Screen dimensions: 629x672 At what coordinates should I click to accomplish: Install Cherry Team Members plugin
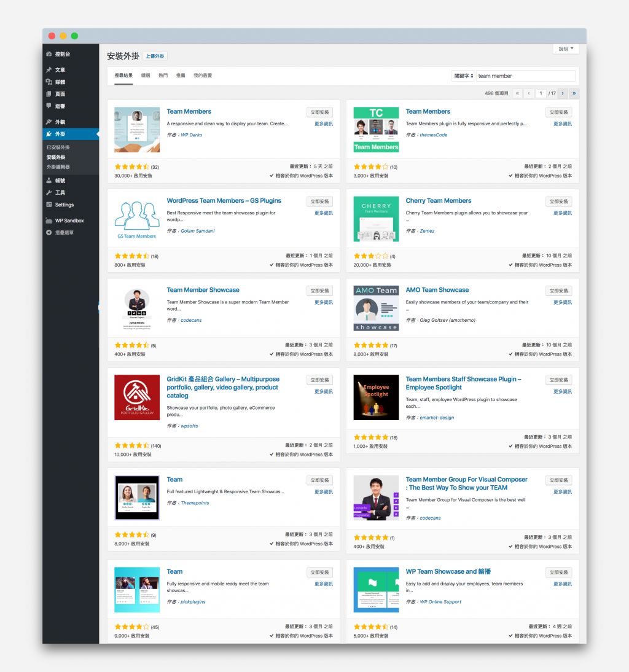559,201
